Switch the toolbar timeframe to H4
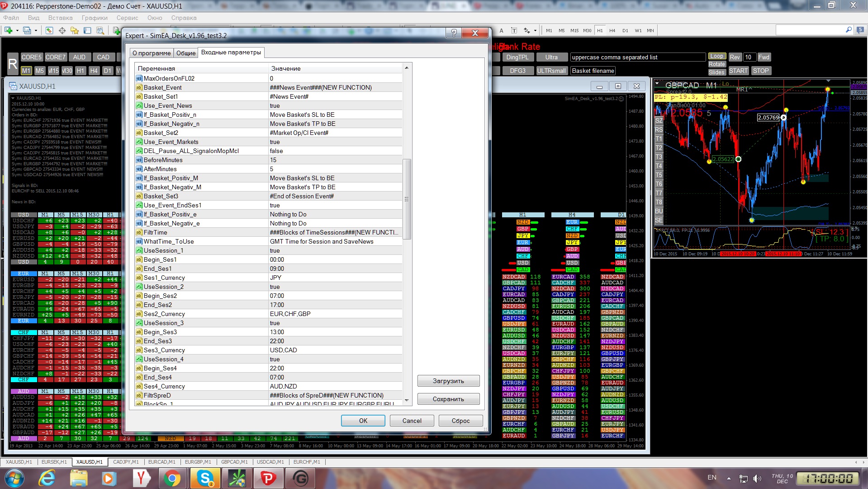 [x=612, y=30]
